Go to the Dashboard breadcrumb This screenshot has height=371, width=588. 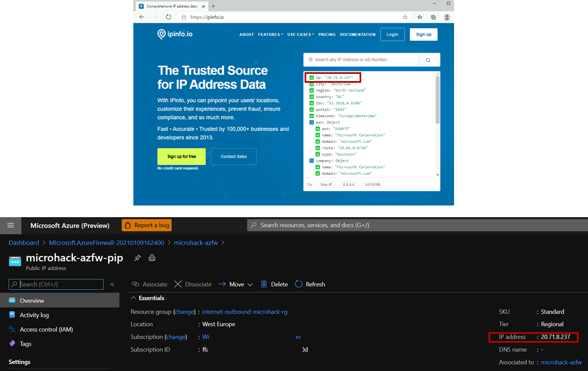click(x=24, y=243)
